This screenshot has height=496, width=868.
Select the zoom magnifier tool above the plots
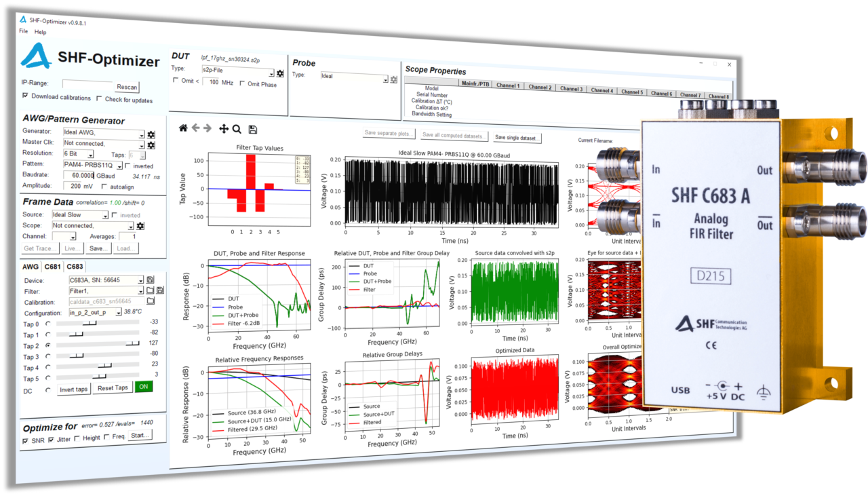236,129
